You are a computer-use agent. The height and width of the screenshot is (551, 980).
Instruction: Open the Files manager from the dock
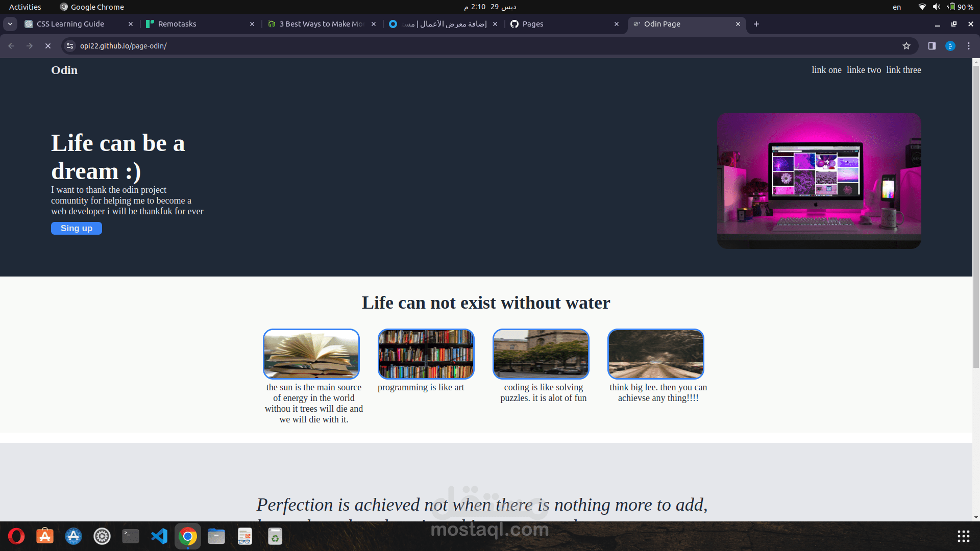pos(216,536)
